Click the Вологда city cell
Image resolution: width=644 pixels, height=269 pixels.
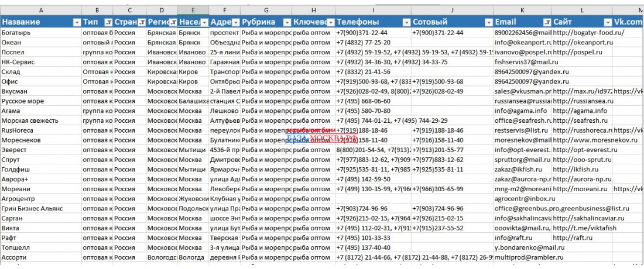pos(193,257)
